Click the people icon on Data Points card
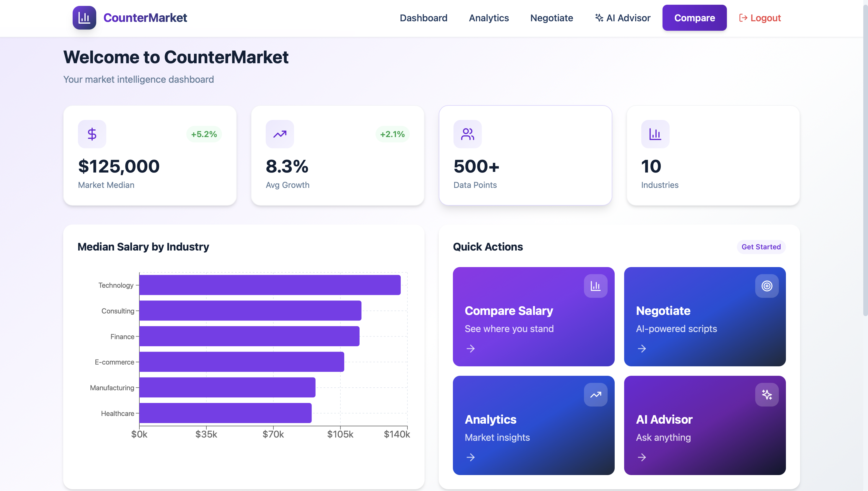This screenshot has width=868, height=491. click(x=467, y=134)
